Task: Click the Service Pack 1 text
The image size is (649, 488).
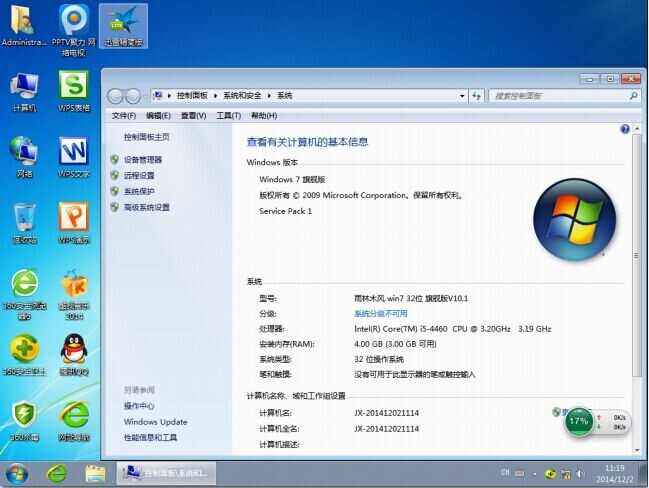Action: coord(286,211)
